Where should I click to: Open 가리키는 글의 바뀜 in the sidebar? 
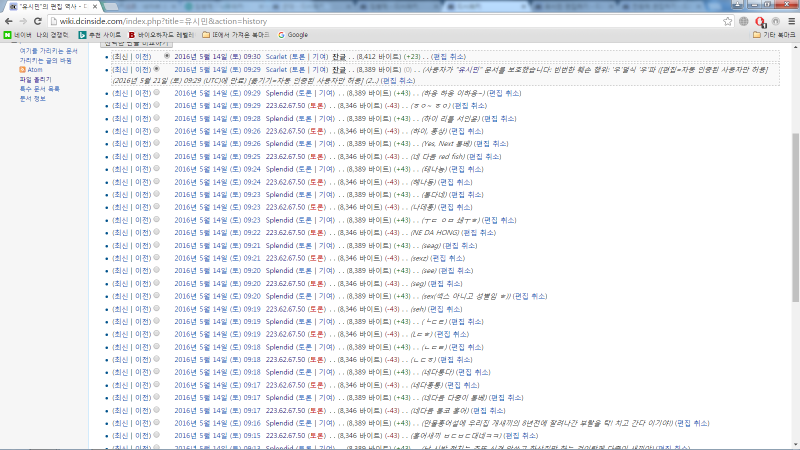(45, 60)
